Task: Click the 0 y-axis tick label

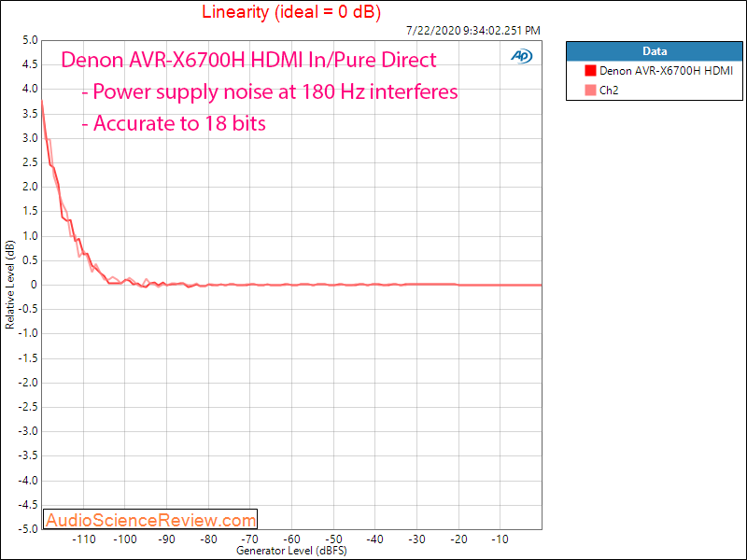Action: click(35, 285)
